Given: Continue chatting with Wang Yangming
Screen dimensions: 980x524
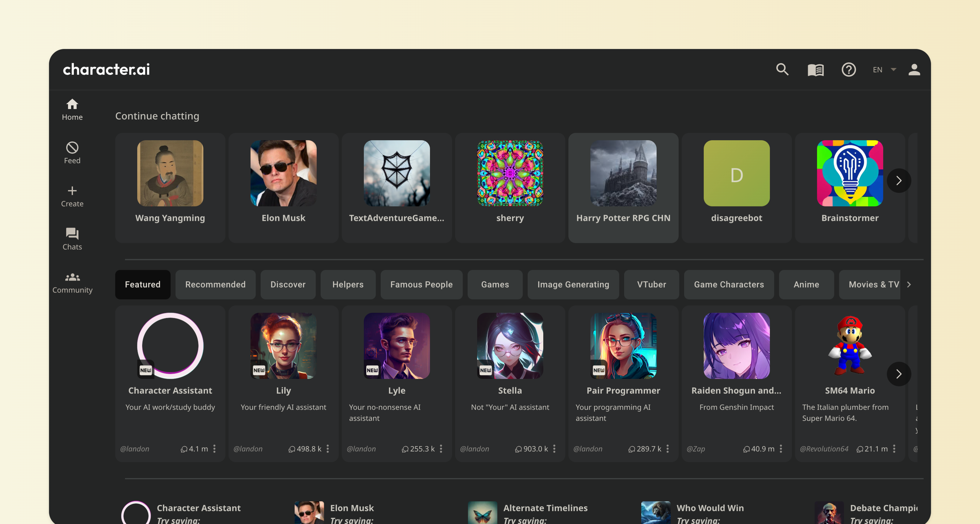Looking at the screenshot, I should [x=170, y=188].
